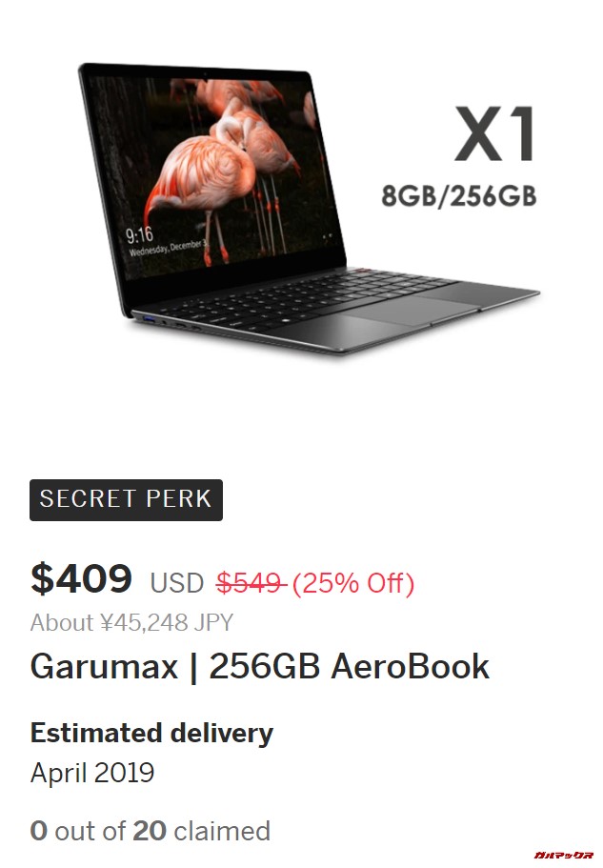603x868 pixels.
Task: Click the strikethrough $549 original price
Action: coord(251,583)
